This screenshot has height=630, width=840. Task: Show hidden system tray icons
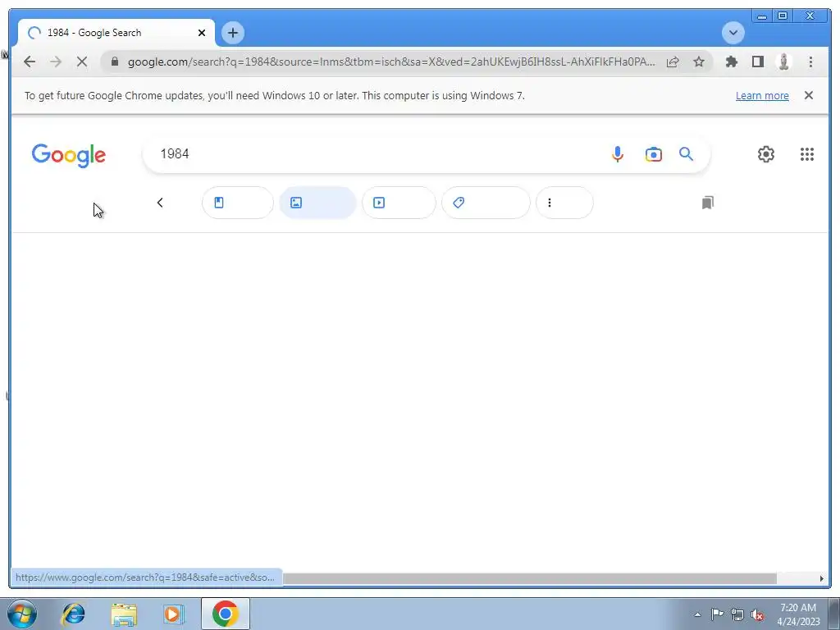coord(697,614)
